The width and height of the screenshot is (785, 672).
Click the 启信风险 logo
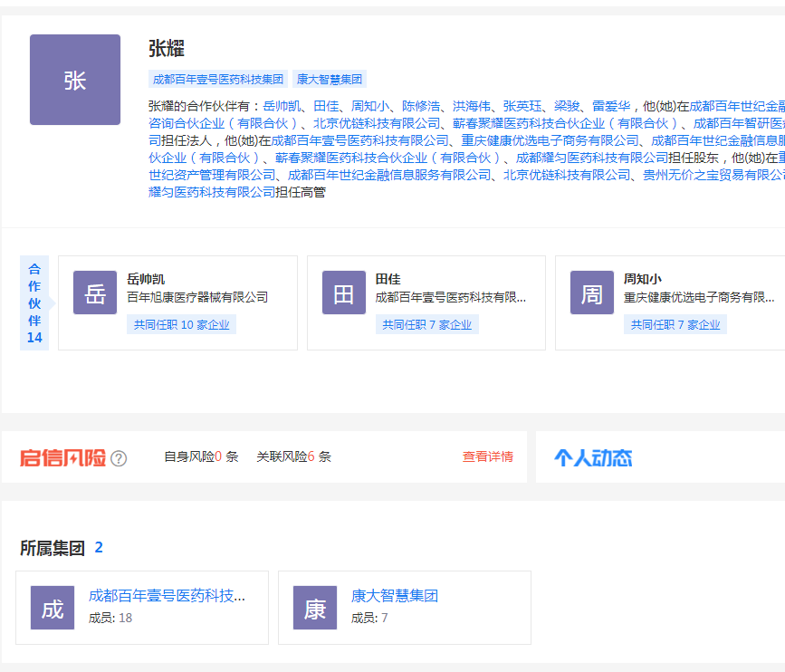tap(62, 457)
